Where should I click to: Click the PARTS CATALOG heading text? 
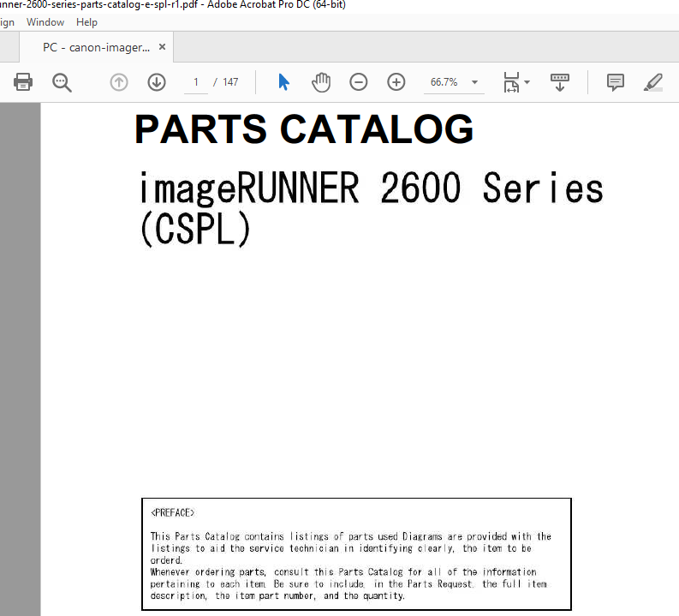[x=304, y=129]
